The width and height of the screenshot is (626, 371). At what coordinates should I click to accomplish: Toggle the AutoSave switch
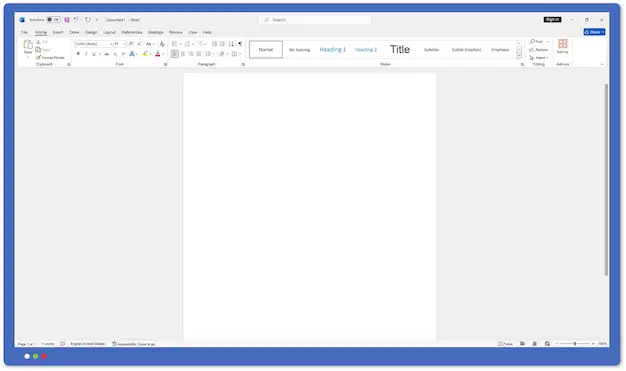click(x=53, y=20)
